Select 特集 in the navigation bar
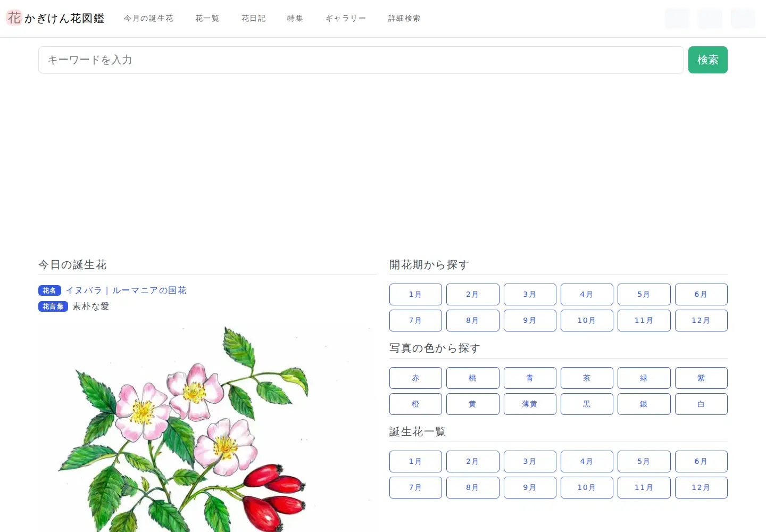 (295, 19)
